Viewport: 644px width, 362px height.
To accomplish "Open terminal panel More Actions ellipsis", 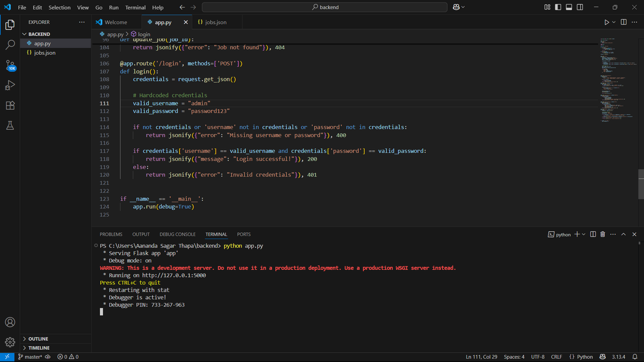I will coord(613,234).
